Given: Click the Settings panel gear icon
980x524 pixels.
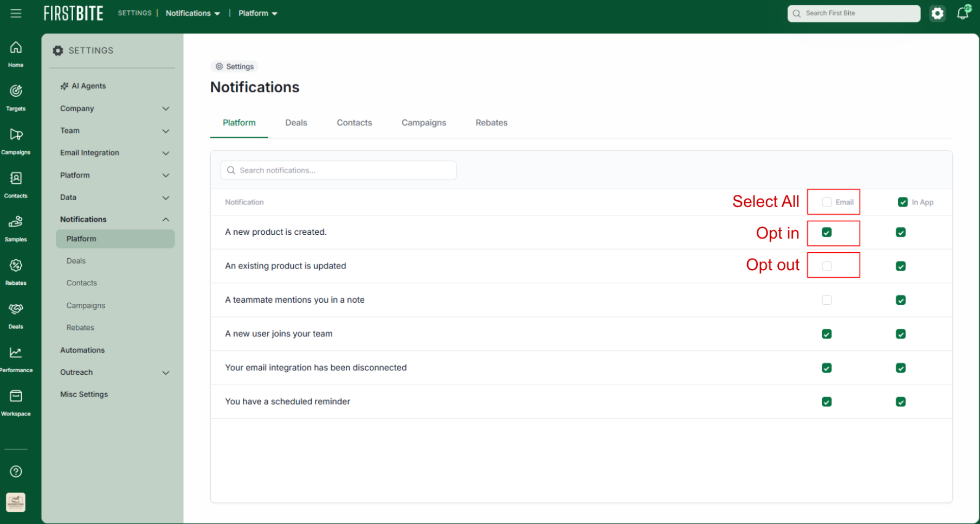Looking at the screenshot, I should click(x=58, y=50).
